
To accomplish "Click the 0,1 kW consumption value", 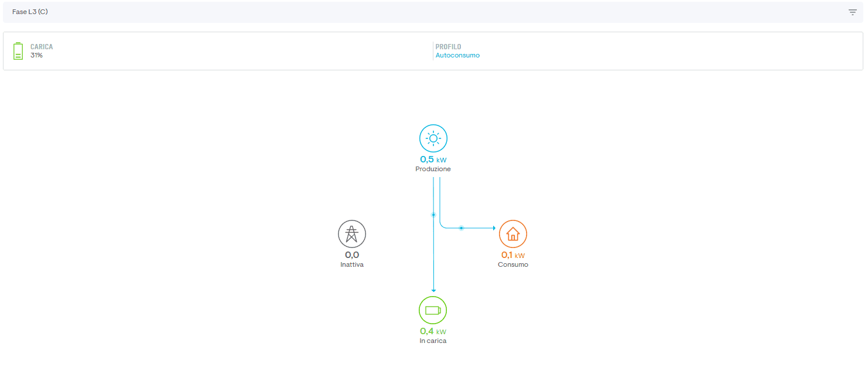I will pyautogui.click(x=513, y=255).
